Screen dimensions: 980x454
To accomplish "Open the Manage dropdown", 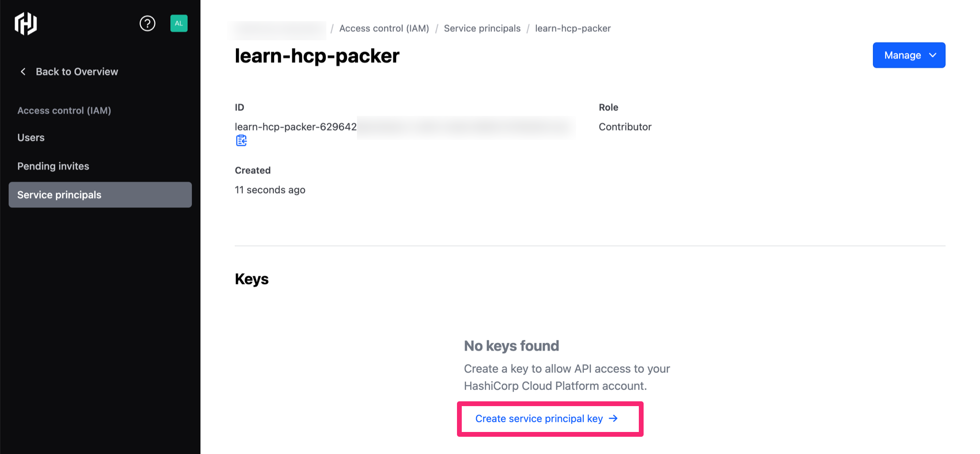I will click(909, 55).
